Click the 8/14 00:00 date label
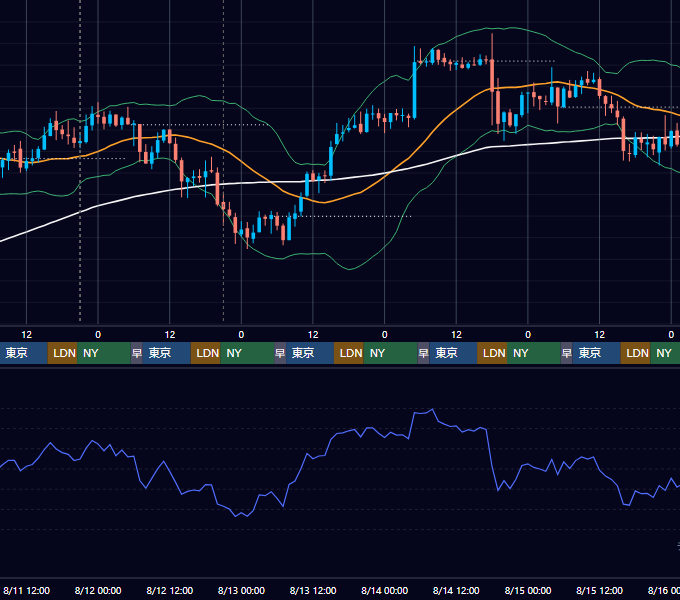Screen dimensions: 680x600 (384, 590)
